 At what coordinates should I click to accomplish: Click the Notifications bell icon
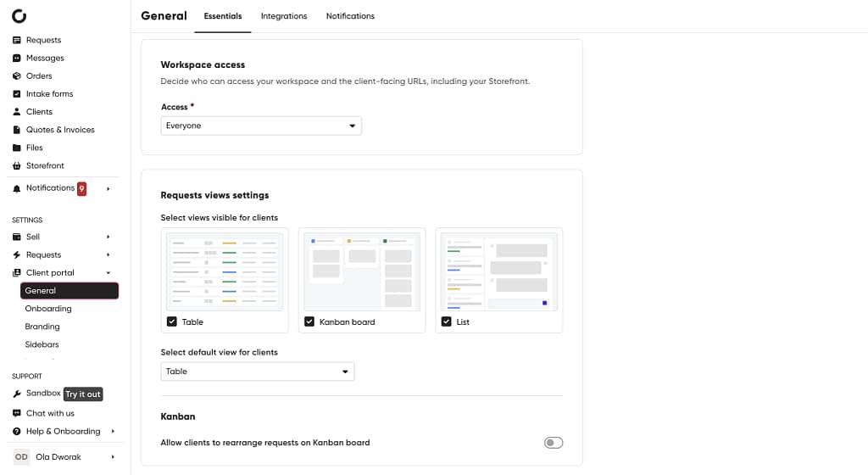(x=17, y=189)
